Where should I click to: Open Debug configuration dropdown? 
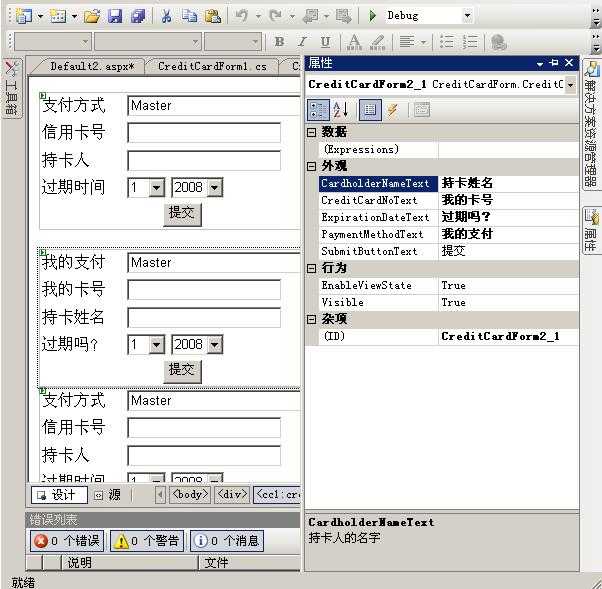[467, 16]
